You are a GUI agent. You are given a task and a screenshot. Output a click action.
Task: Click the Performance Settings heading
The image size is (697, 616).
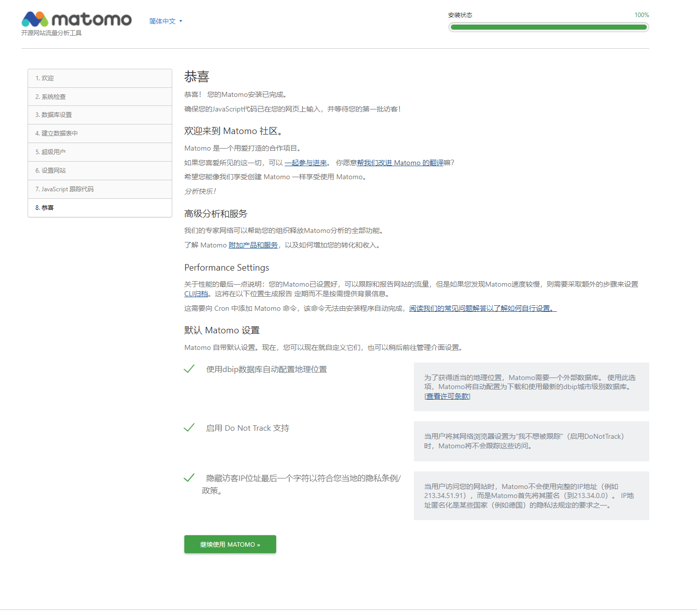(226, 268)
